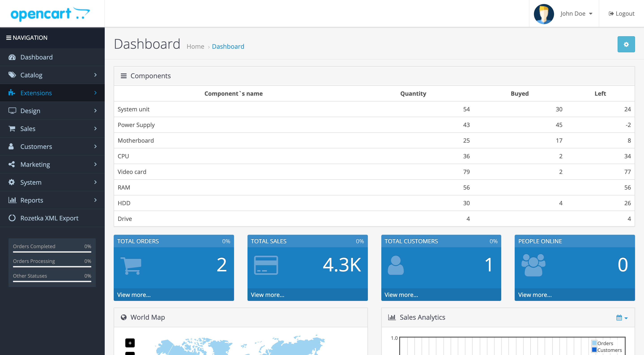The height and width of the screenshot is (355, 644).
Task: Click the 'HDD' component row name
Action: tap(124, 203)
